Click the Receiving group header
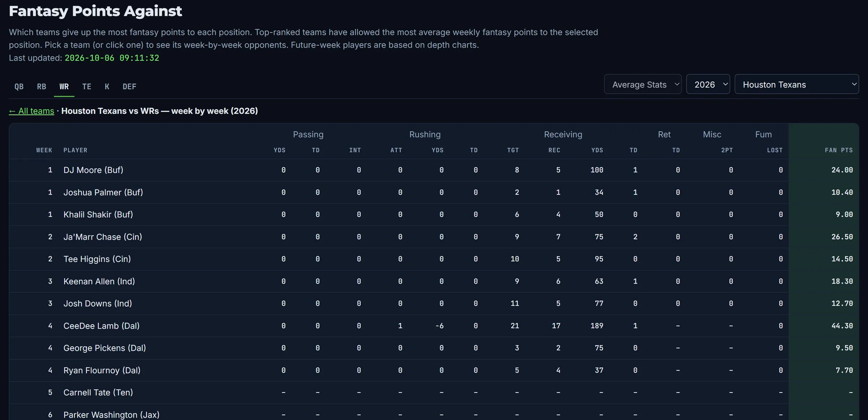This screenshot has width=868, height=420. pos(563,134)
